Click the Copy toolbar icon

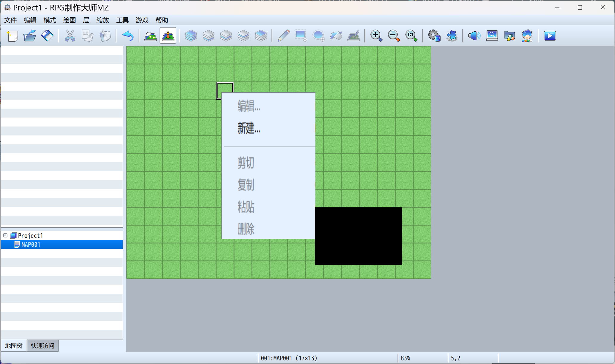pos(88,36)
